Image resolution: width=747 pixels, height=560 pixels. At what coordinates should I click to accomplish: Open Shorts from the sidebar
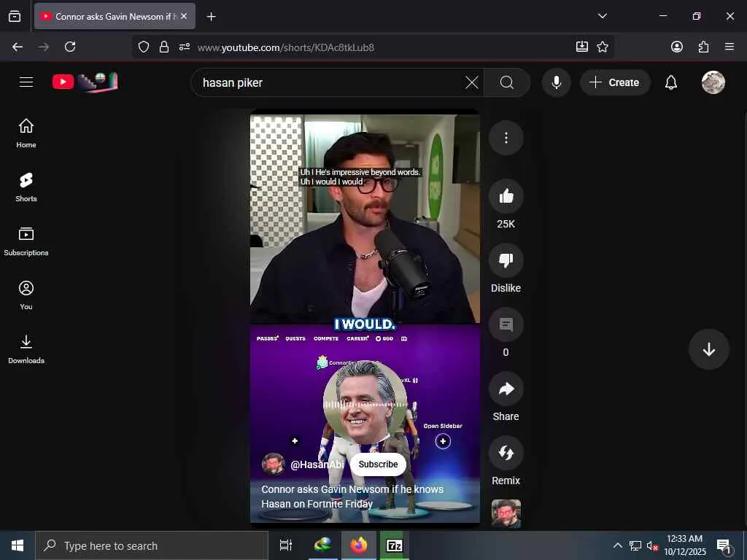(26, 187)
